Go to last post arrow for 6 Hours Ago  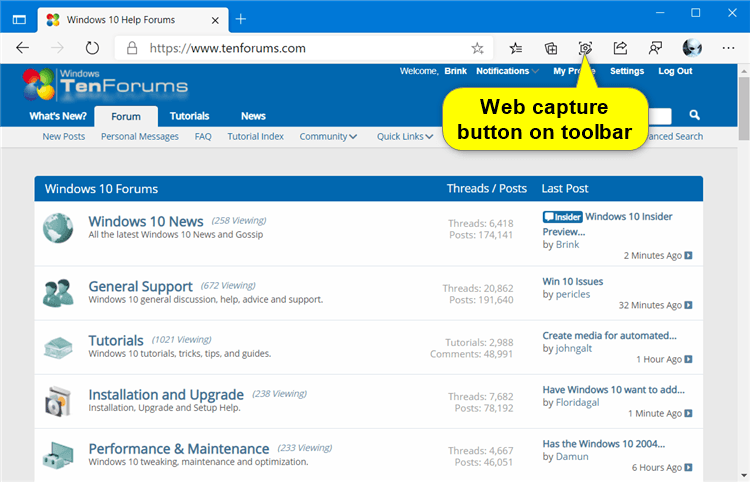pyautogui.click(x=688, y=467)
